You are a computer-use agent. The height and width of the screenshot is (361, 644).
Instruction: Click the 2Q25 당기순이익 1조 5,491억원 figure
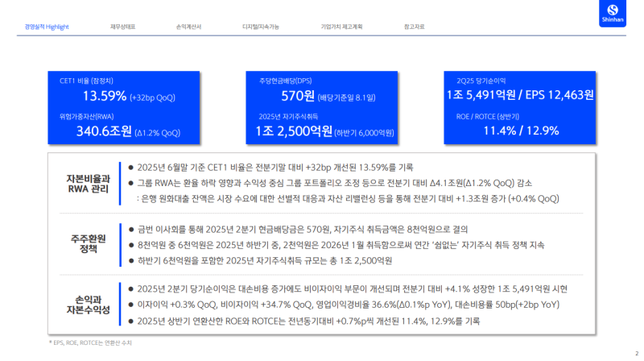click(x=519, y=95)
